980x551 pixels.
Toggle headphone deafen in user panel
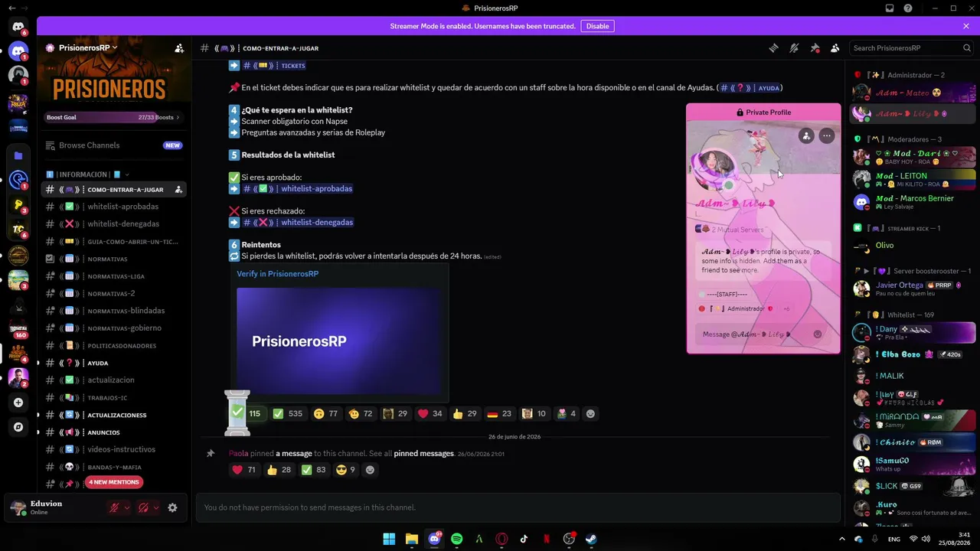tap(143, 507)
